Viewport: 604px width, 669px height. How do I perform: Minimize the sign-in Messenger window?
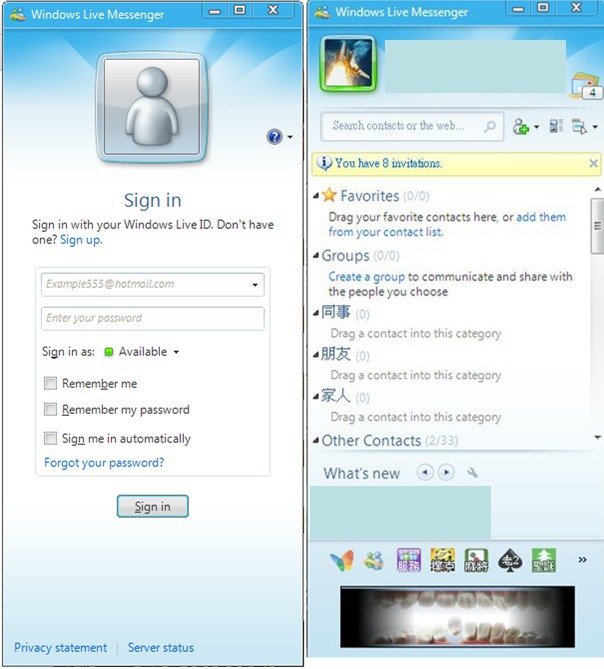coord(215,11)
